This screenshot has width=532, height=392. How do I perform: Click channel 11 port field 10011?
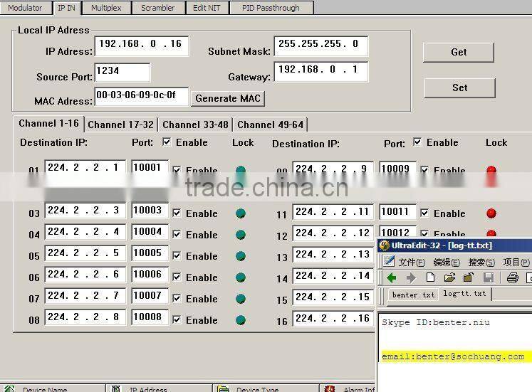coord(397,212)
